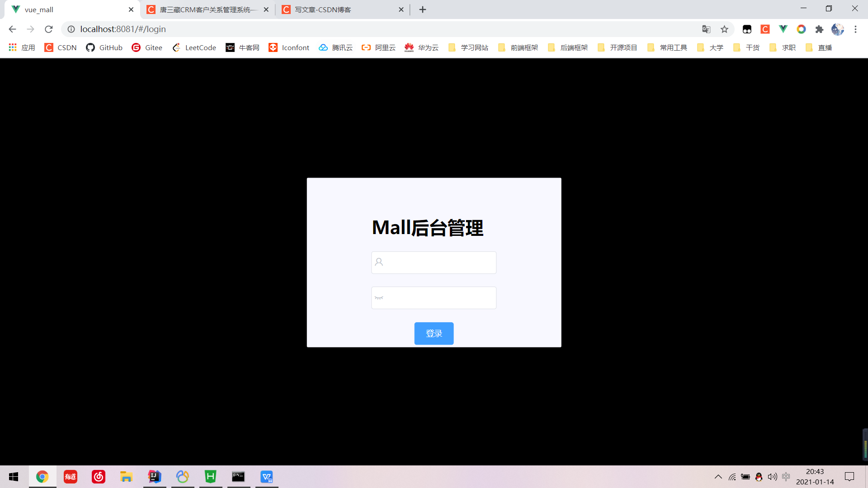Click the password input field
Screen dimensions: 868x488
[x=434, y=298]
